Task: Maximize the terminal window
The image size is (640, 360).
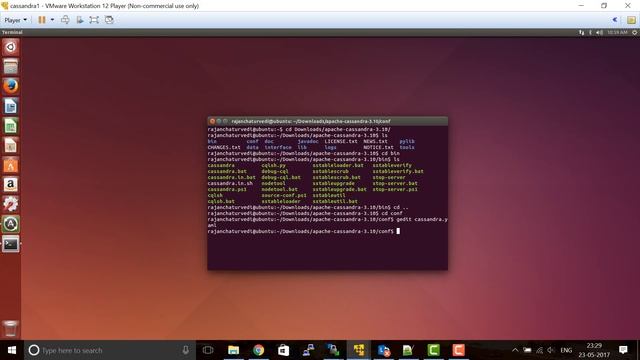Action: click(225, 121)
